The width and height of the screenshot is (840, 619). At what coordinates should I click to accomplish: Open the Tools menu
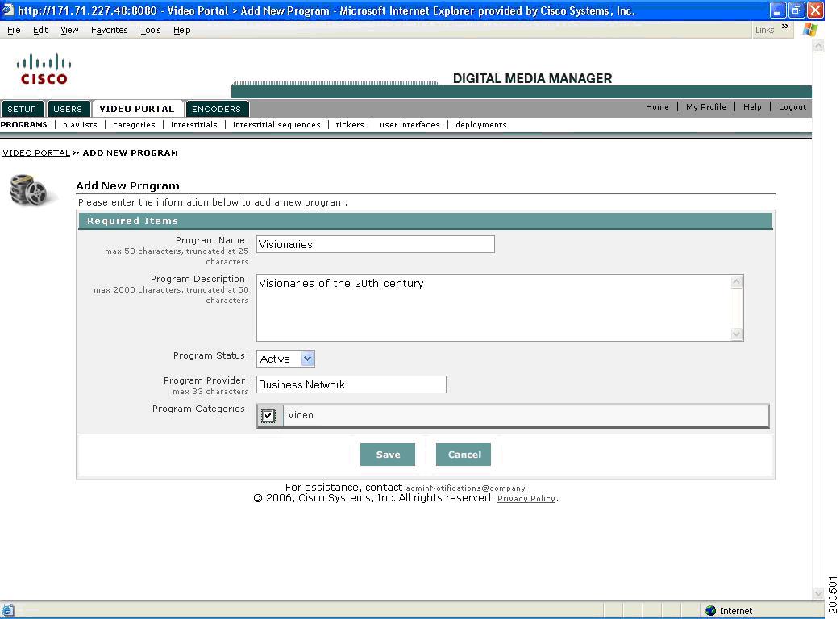[151, 30]
